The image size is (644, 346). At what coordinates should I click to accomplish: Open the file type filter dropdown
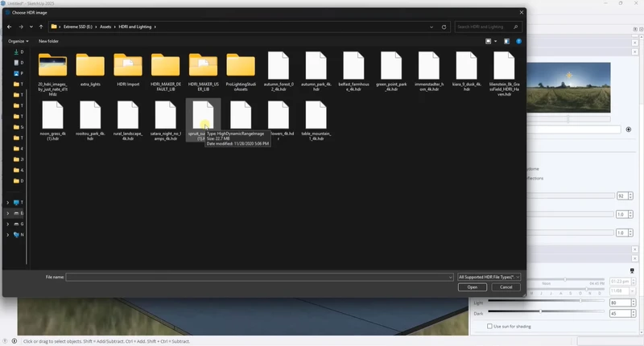tap(489, 276)
